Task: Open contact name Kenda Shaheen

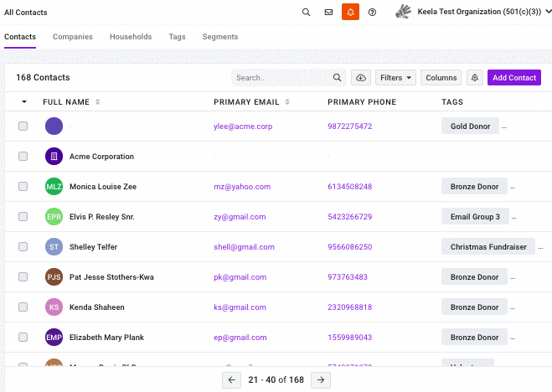Action: click(x=97, y=307)
